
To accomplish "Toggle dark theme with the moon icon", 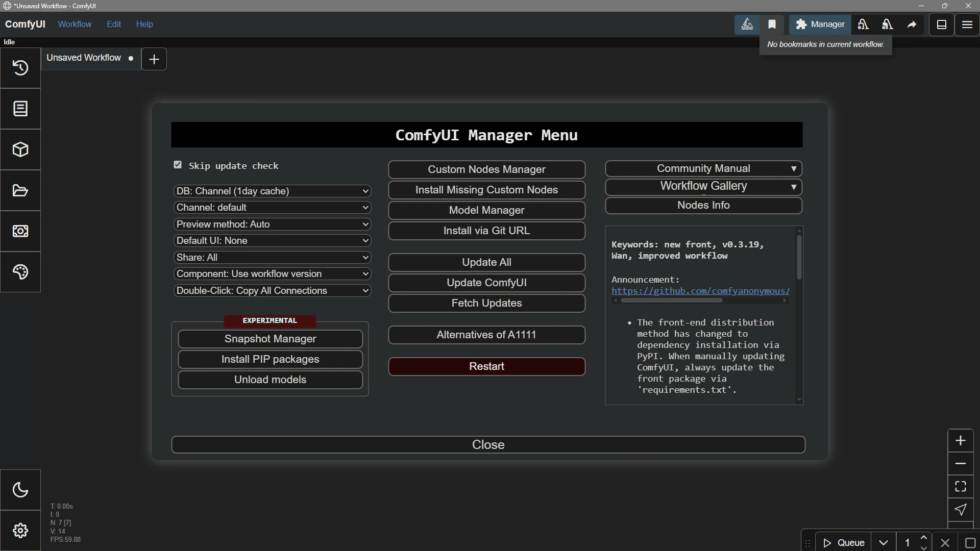I will [20, 490].
